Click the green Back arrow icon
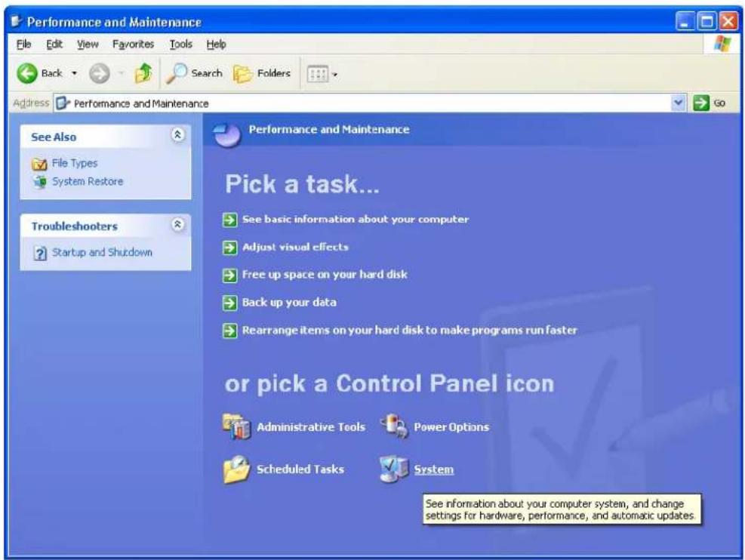 tap(27, 73)
